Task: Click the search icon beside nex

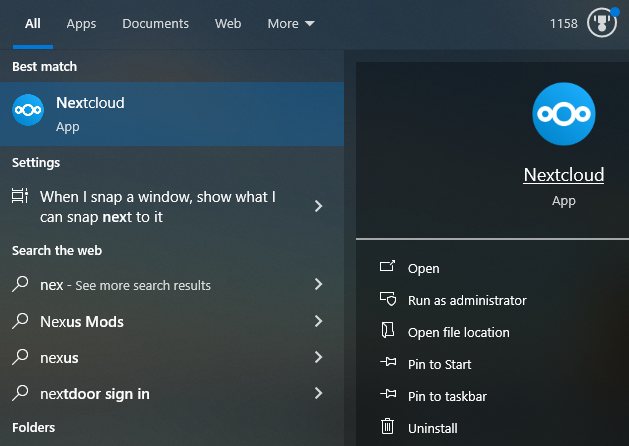Action: (x=20, y=284)
